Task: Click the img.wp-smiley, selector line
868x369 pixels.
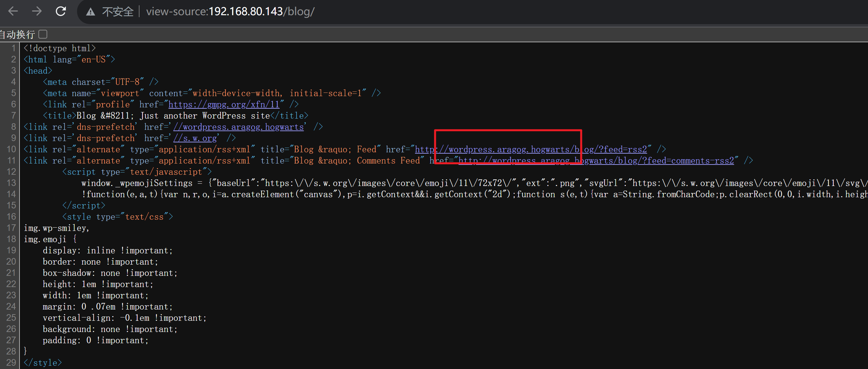Action: 56,228
